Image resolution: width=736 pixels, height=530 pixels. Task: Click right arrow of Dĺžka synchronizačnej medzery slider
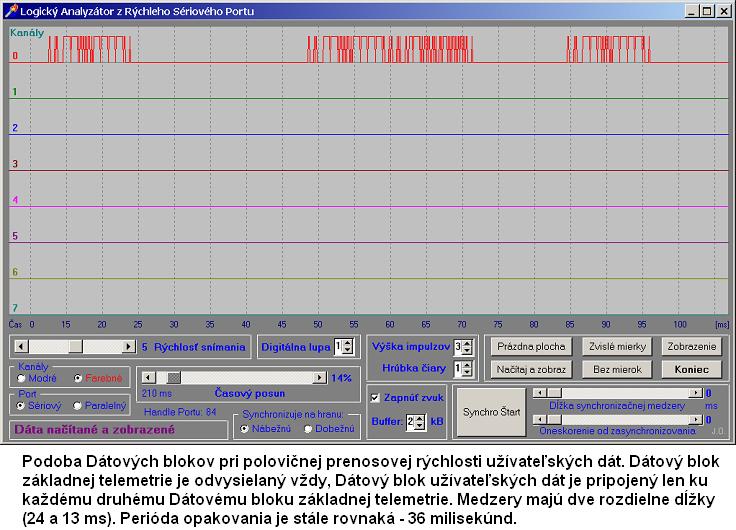tap(696, 392)
